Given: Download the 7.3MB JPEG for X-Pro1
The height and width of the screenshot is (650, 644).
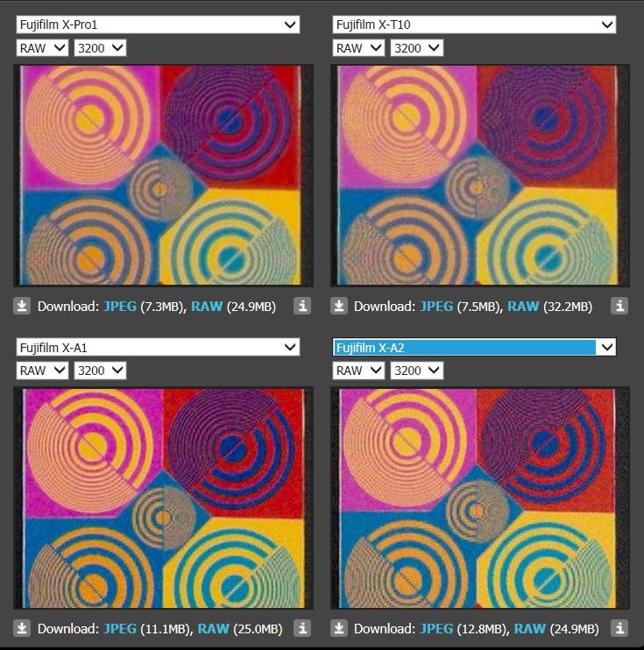Looking at the screenshot, I should click(x=120, y=307).
